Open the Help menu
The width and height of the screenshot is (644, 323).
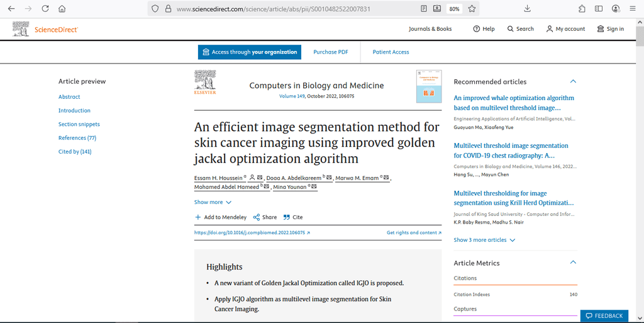point(484,29)
